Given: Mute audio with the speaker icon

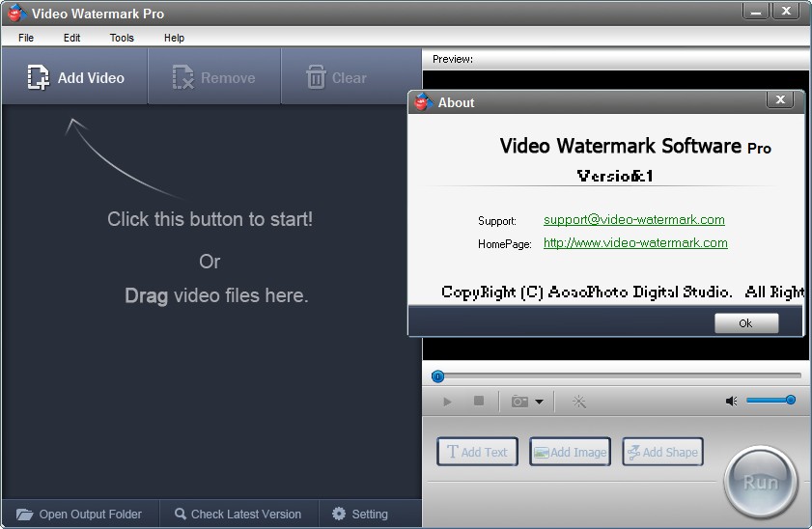Looking at the screenshot, I should tap(731, 402).
